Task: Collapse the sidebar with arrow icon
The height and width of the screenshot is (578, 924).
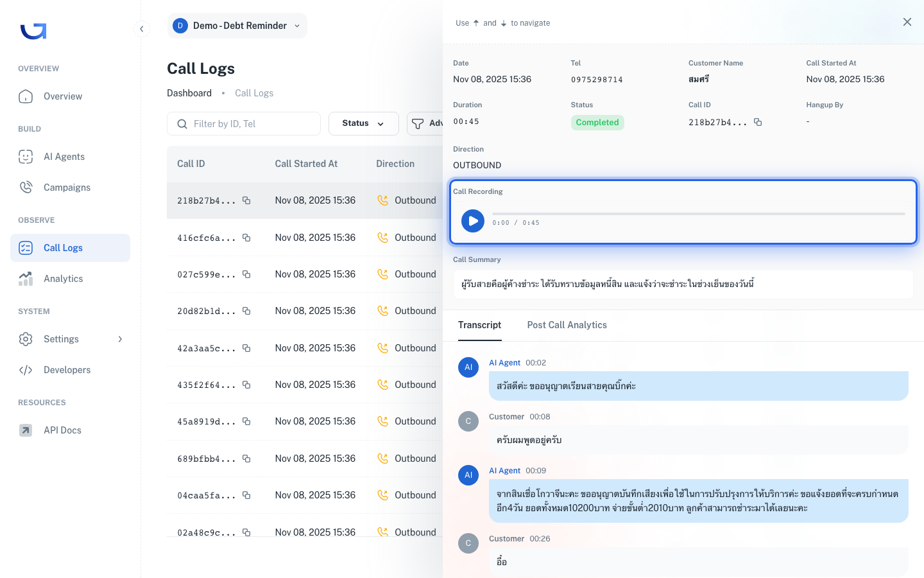Action: click(x=142, y=29)
